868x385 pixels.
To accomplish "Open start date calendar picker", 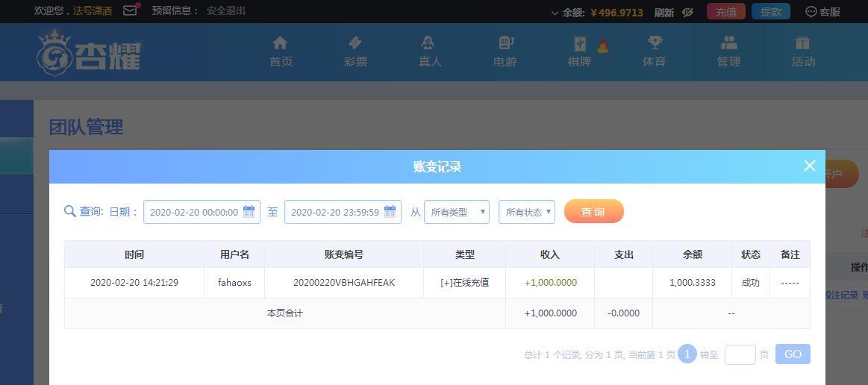I will (x=249, y=211).
